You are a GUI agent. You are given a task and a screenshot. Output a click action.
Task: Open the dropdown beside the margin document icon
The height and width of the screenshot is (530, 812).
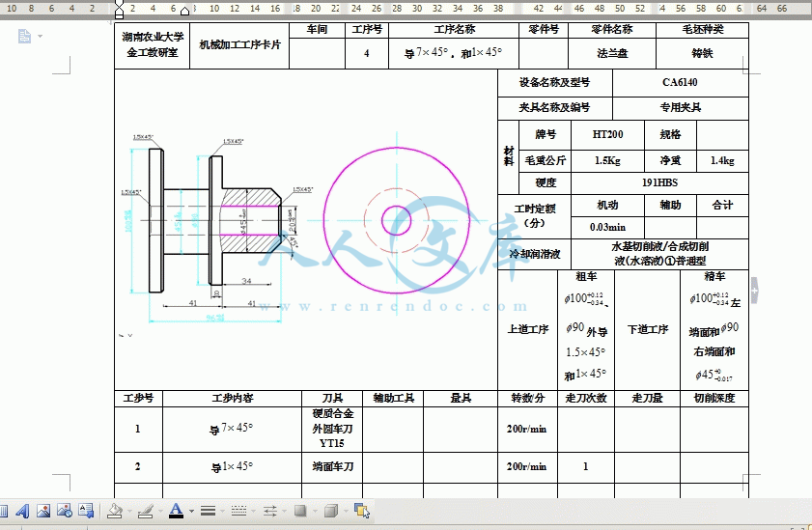pyautogui.click(x=41, y=37)
